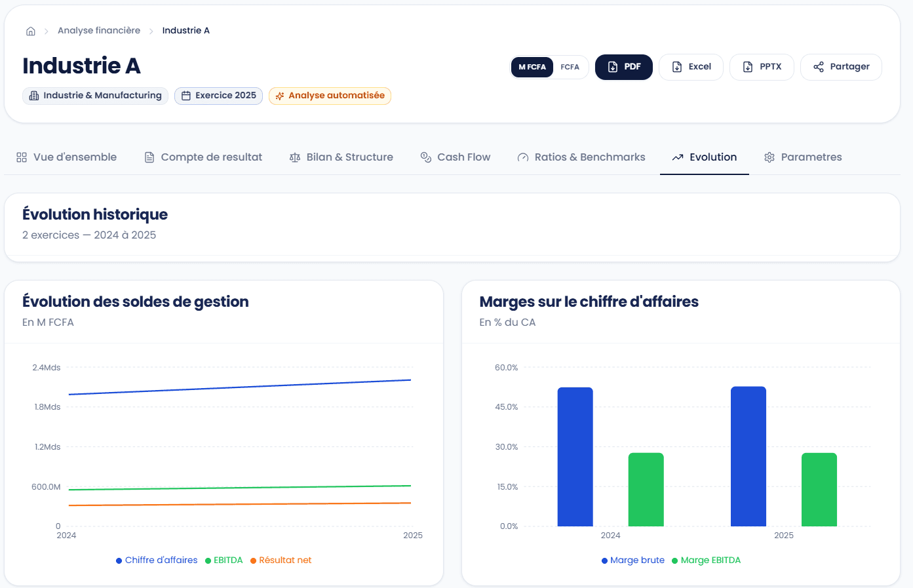
Task: Click document icon beside Compte de resultat
Action: 149,157
